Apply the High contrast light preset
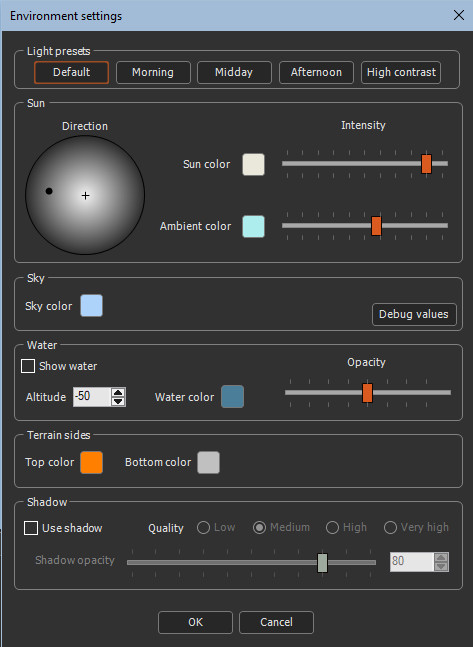 click(x=401, y=72)
